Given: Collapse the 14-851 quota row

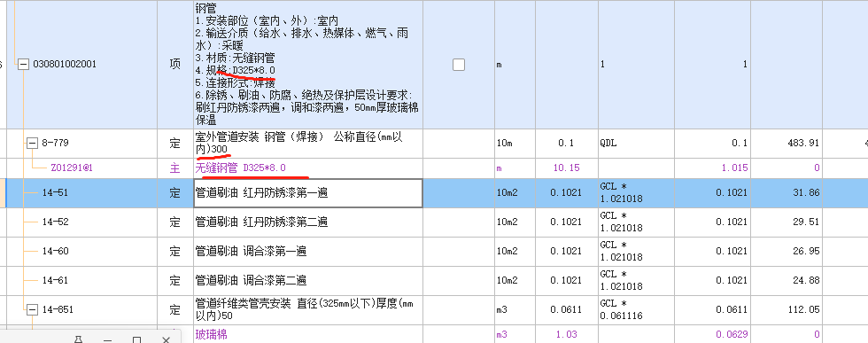Looking at the screenshot, I should (x=33, y=309).
